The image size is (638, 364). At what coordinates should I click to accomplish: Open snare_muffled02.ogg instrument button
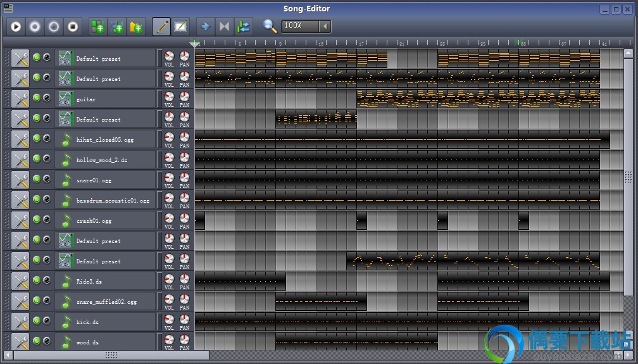tap(105, 302)
